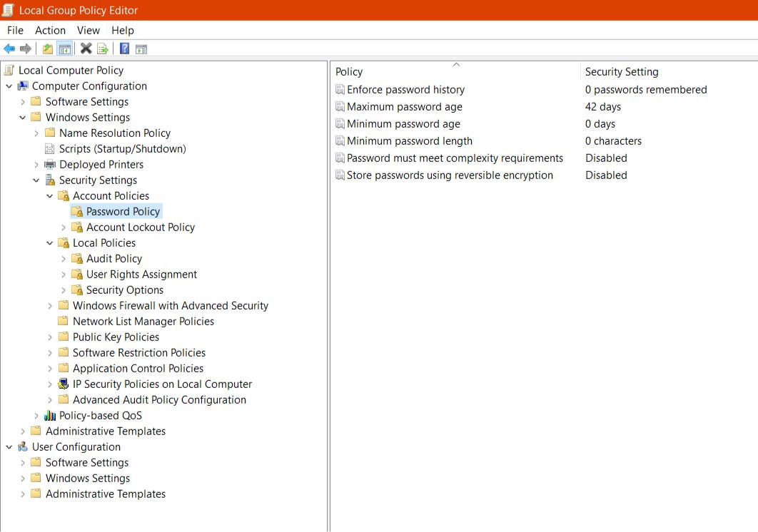
Task: Click the Back arrow in toolbar
Action: (9, 48)
